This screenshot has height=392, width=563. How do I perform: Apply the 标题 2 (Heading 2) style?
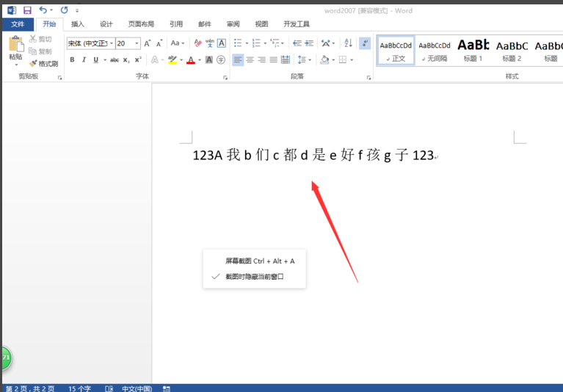(x=512, y=51)
